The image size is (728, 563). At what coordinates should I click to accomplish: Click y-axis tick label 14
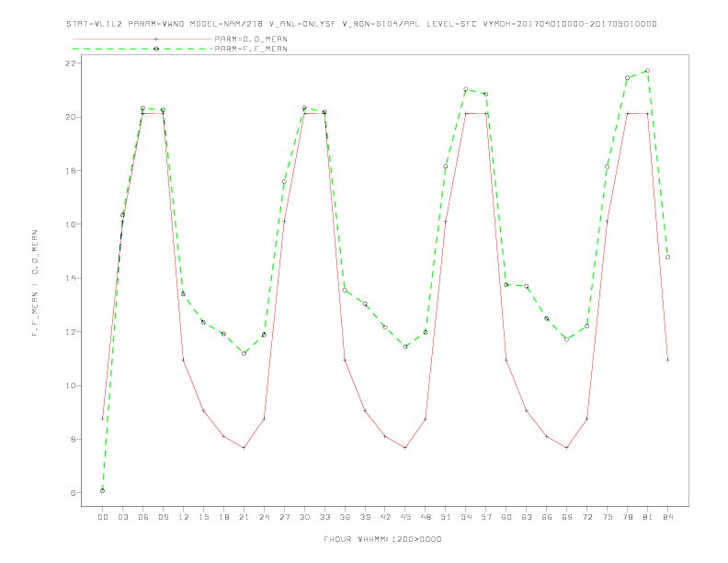point(71,278)
